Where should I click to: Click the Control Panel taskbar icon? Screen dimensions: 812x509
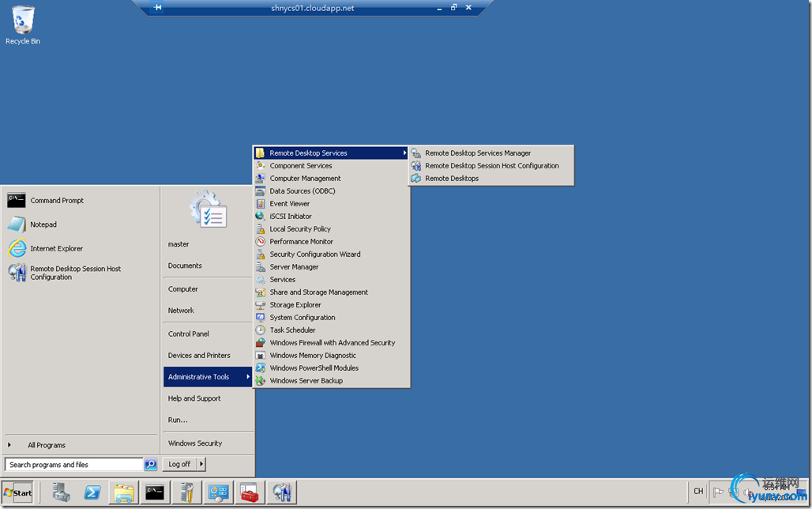[218, 492]
